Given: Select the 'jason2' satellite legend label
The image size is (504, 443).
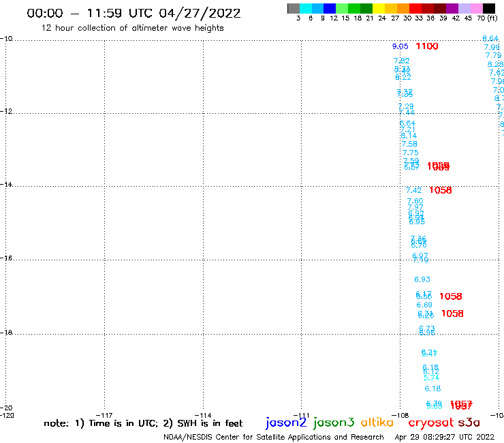Looking at the screenshot, I should coord(286,423).
